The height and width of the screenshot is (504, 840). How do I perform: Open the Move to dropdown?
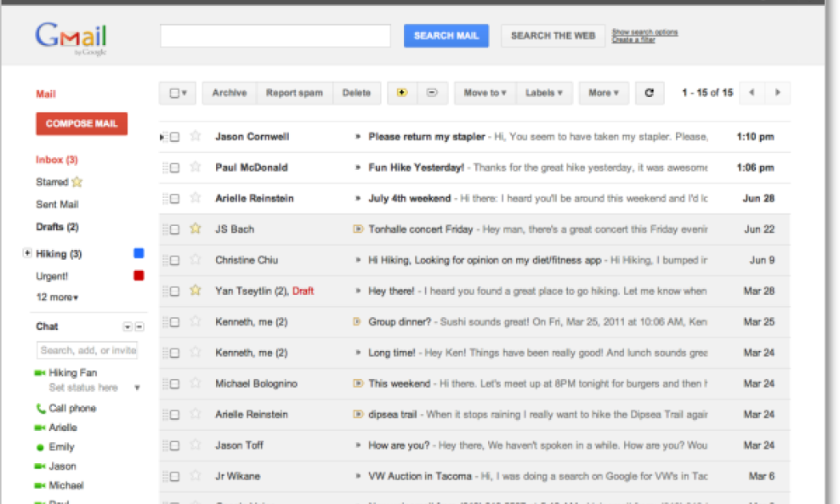coord(485,93)
